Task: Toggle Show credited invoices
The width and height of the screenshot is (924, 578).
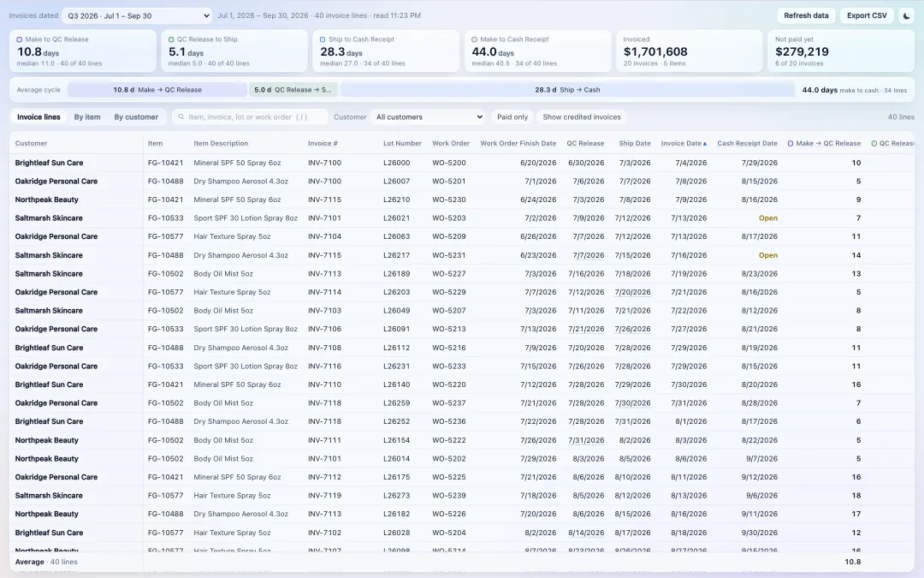Action: 582,116
